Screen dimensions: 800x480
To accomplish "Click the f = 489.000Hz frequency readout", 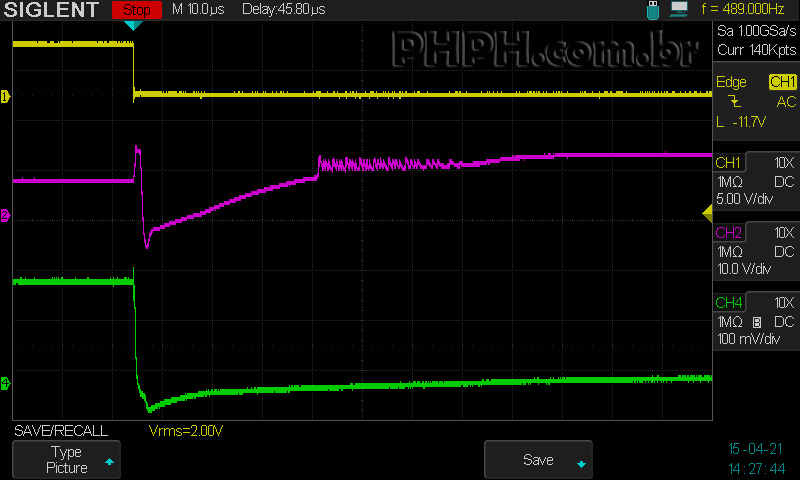I will click(x=743, y=9).
